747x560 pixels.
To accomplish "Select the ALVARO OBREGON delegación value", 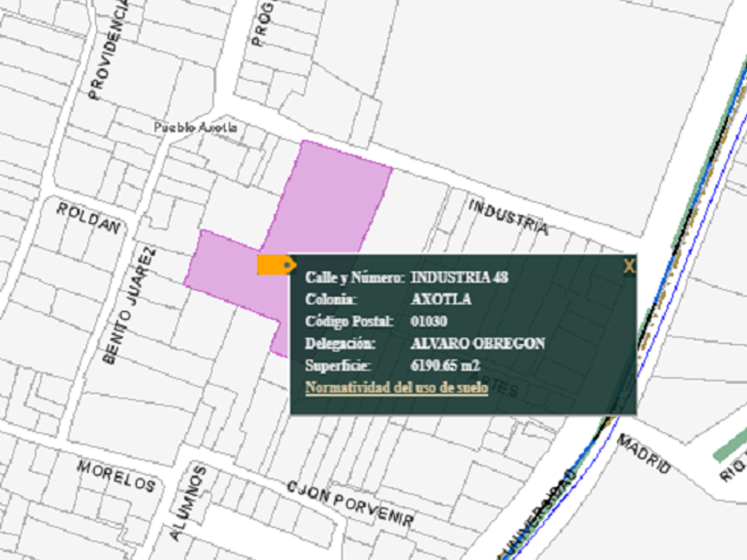I will [x=478, y=343].
